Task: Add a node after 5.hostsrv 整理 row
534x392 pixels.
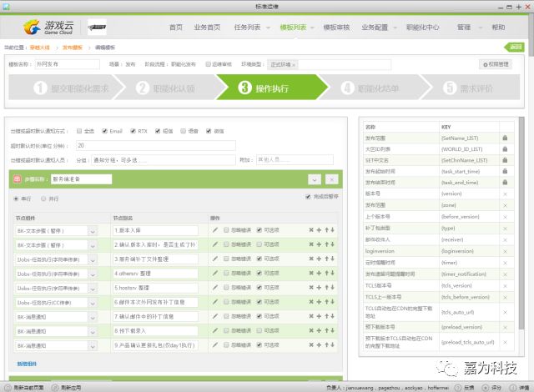Action: click(319, 288)
